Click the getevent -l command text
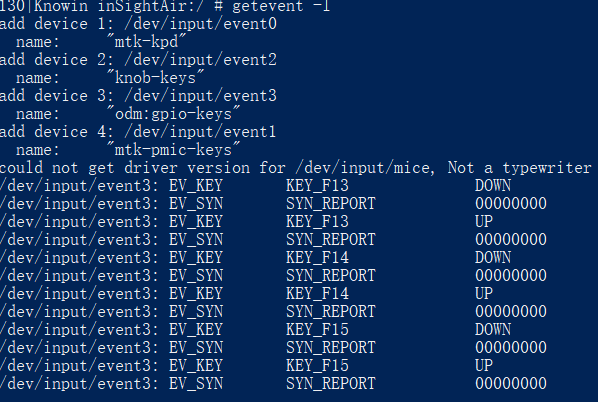 point(281,6)
